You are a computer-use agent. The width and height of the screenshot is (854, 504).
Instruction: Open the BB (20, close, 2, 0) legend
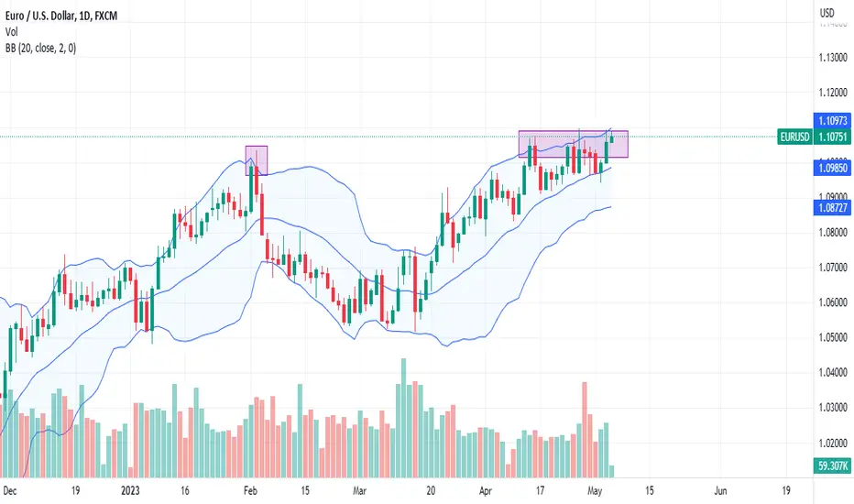(x=41, y=49)
